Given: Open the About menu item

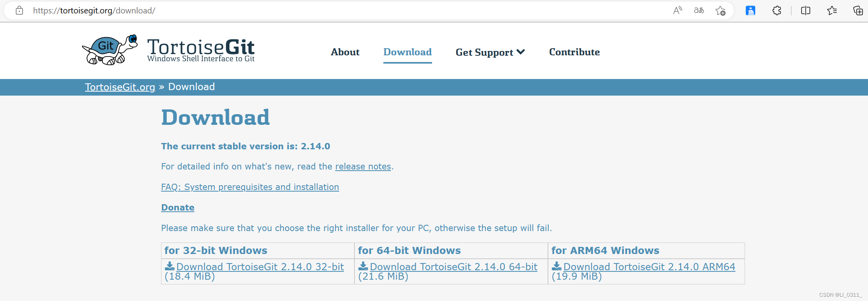Looking at the screenshot, I should (x=345, y=52).
